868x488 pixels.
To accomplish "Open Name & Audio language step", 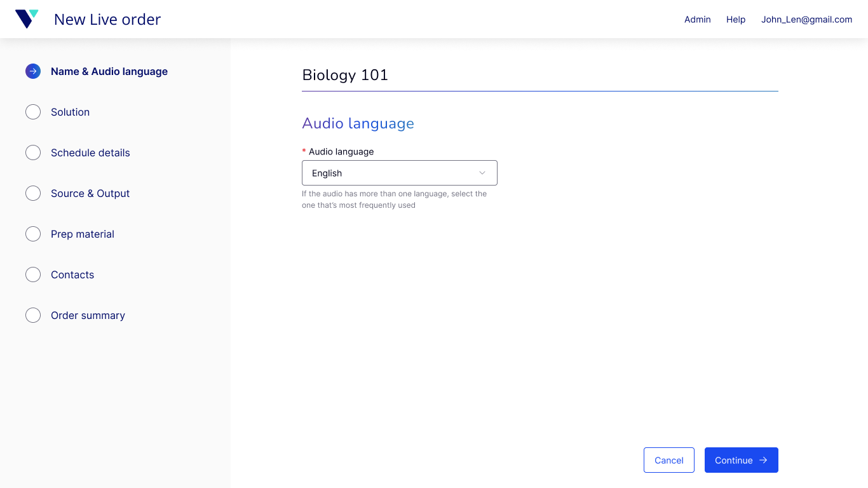I will tap(109, 71).
